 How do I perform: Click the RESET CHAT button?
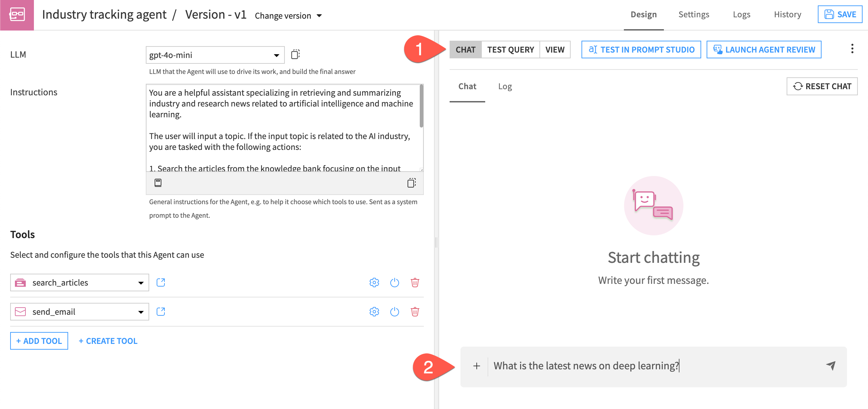click(x=822, y=86)
